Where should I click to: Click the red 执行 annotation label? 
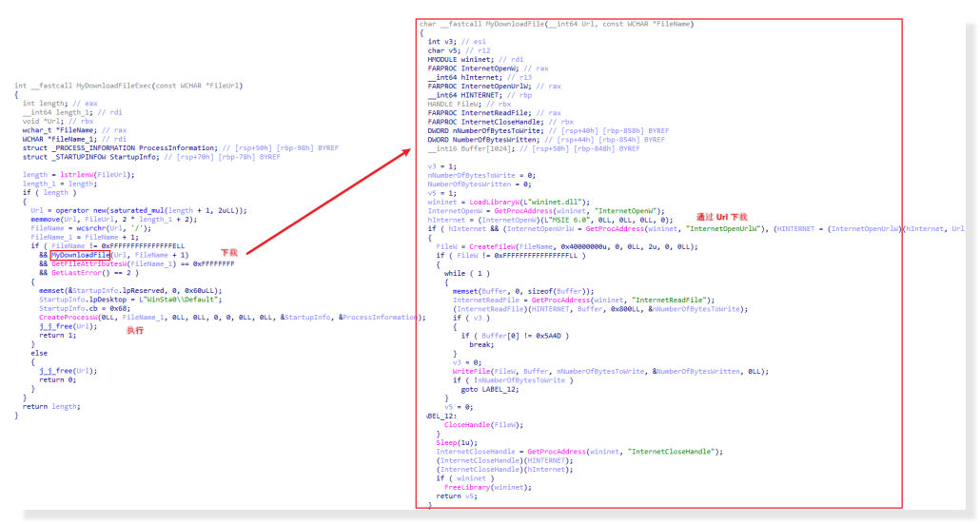tap(135, 330)
